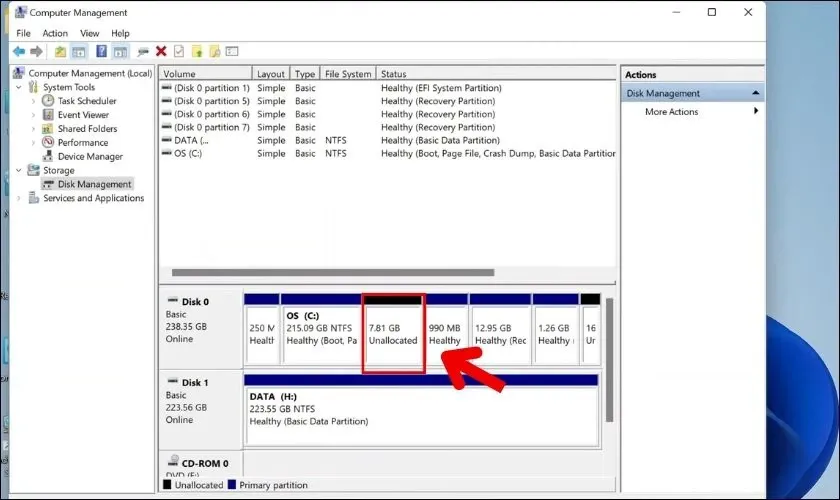
Task: Sort by the Volume column header
Action: click(205, 74)
